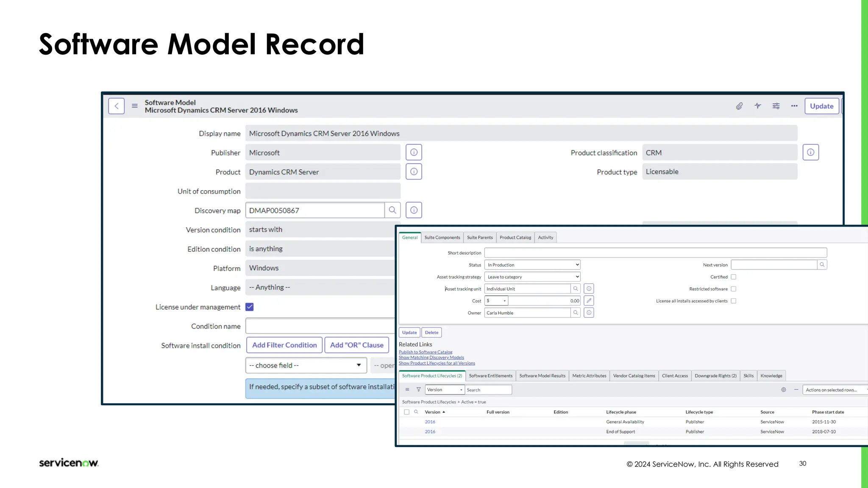Click the column search magnifier icon
Image resolution: width=868 pixels, height=488 pixels.
tap(416, 412)
